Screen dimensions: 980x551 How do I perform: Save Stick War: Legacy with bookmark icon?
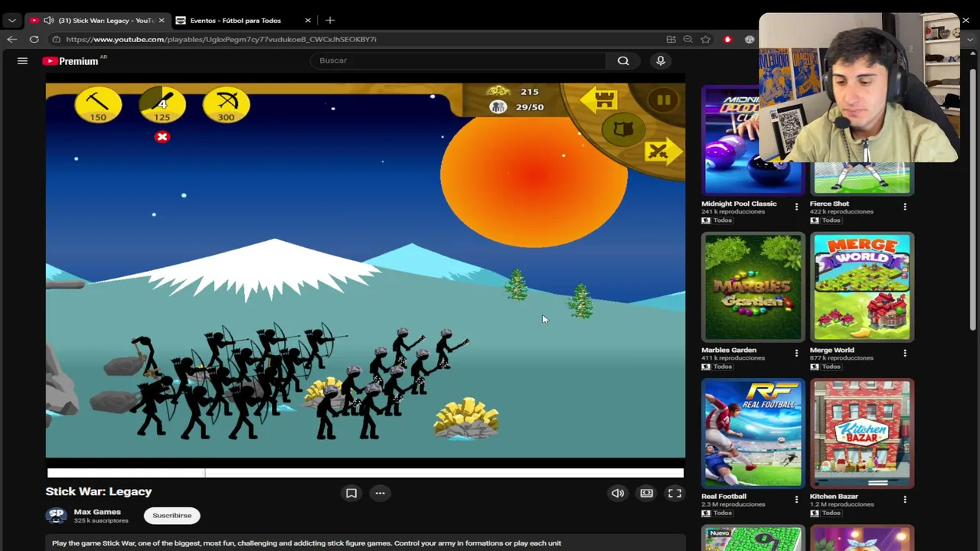coord(351,494)
